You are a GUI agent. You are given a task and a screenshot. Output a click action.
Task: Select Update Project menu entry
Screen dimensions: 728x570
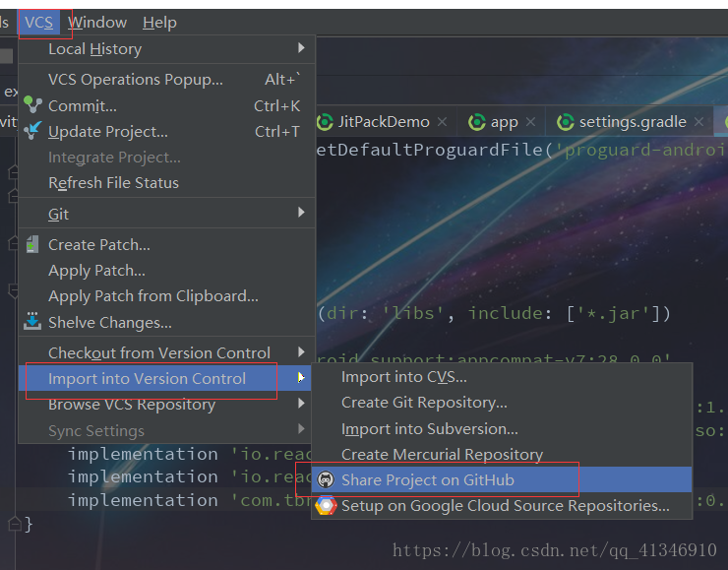pos(166,132)
